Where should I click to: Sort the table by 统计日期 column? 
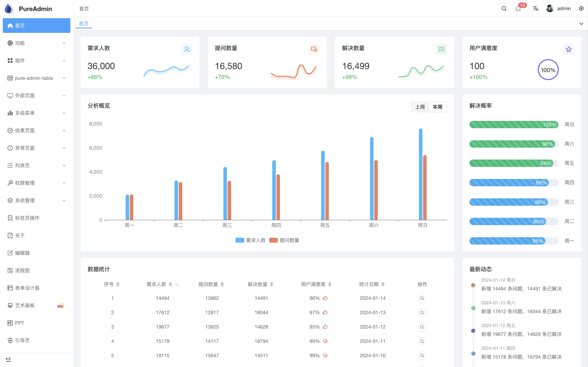(x=383, y=284)
